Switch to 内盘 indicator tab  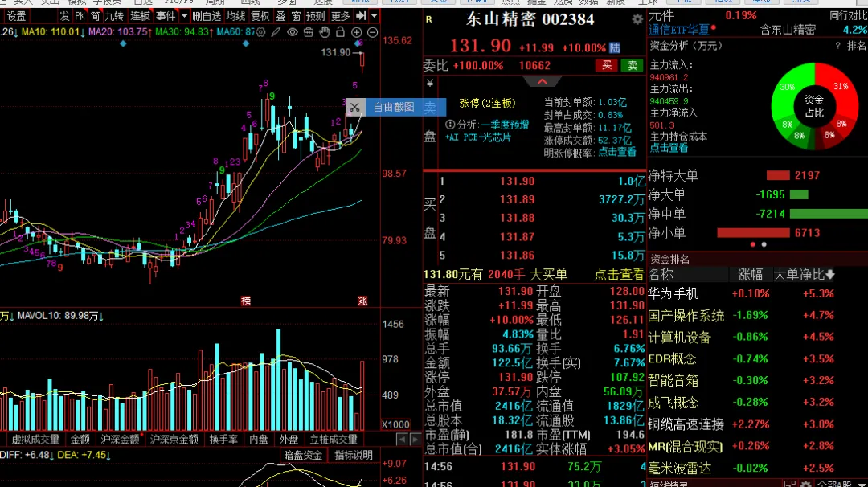click(259, 440)
